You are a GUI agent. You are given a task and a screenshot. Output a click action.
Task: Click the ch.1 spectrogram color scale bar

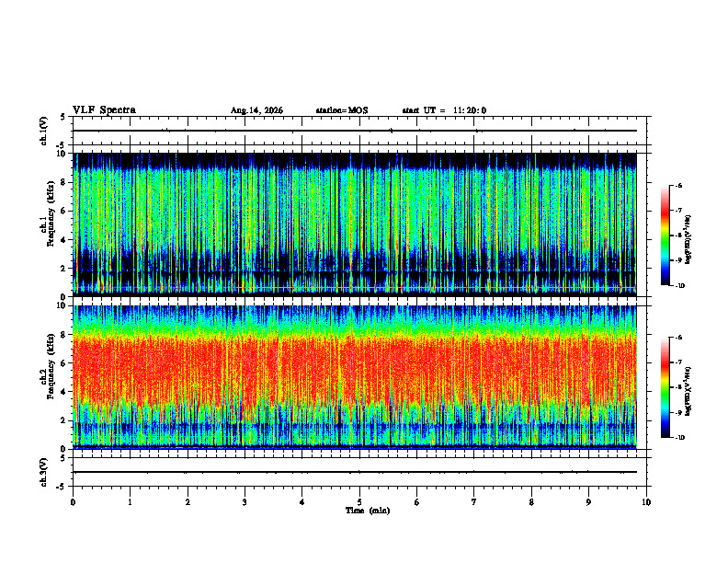pos(665,236)
